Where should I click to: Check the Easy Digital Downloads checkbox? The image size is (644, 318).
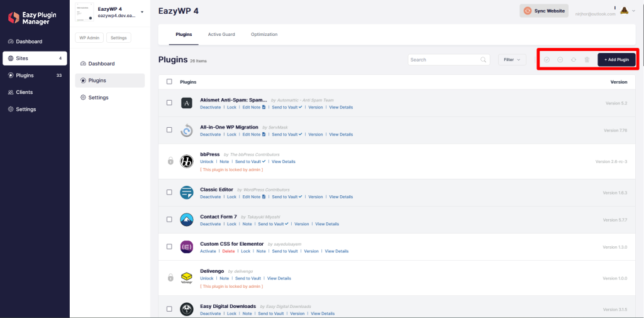coord(169,309)
